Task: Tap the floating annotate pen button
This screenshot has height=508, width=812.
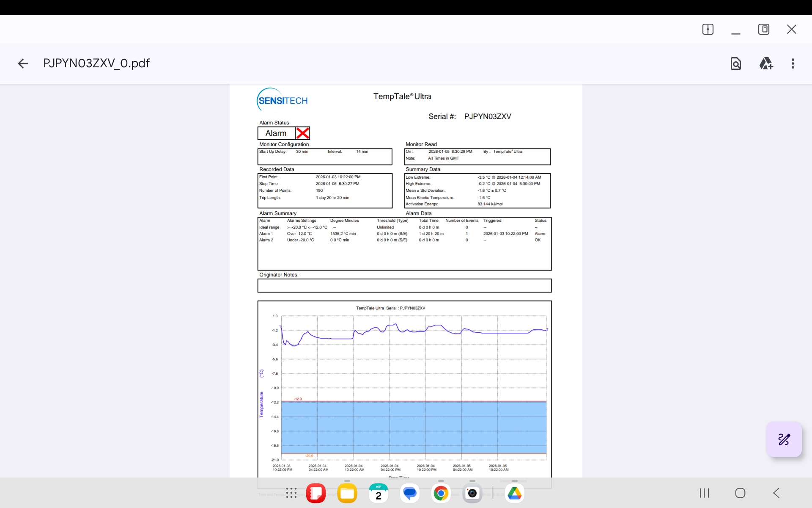Action: (x=784, y=439)
